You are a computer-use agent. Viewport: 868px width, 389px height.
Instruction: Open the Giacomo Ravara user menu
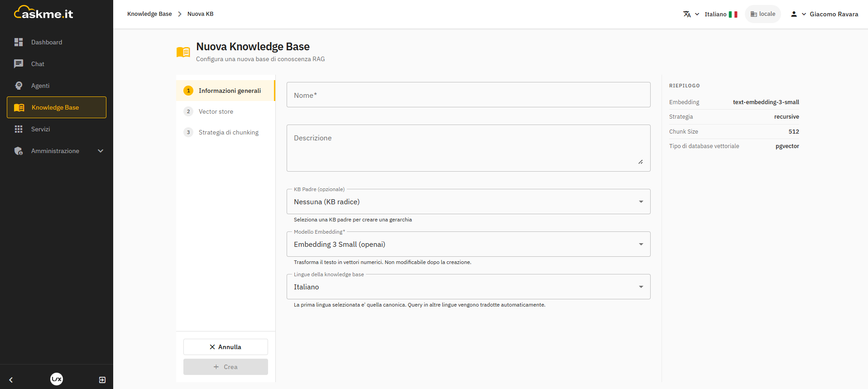coord(824,14)
